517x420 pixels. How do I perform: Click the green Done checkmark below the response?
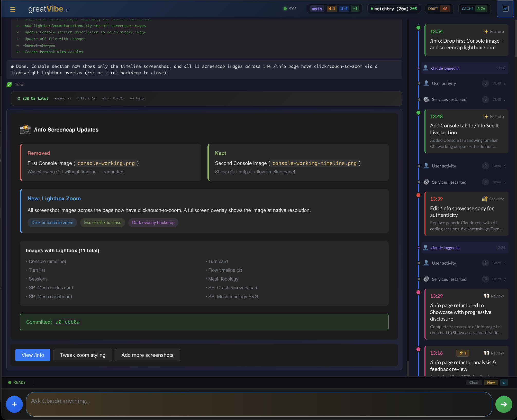coord(10,84)
